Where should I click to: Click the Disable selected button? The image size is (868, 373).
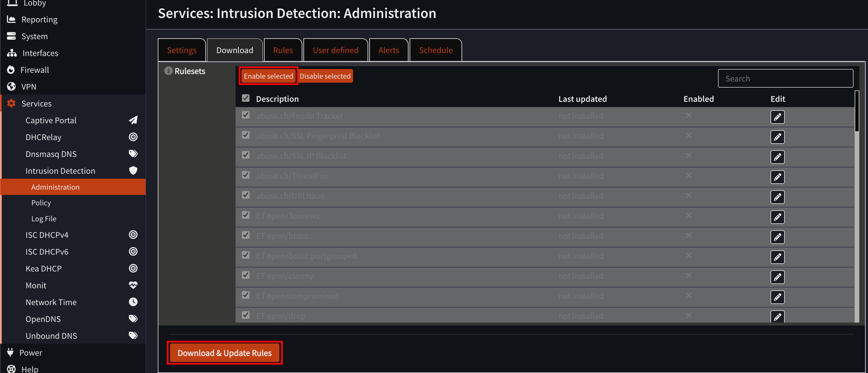[325, 75]
